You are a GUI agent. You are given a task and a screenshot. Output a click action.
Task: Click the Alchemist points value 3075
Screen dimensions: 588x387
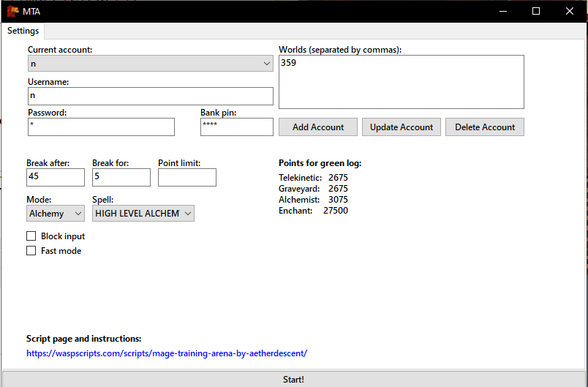click(339, 200)
